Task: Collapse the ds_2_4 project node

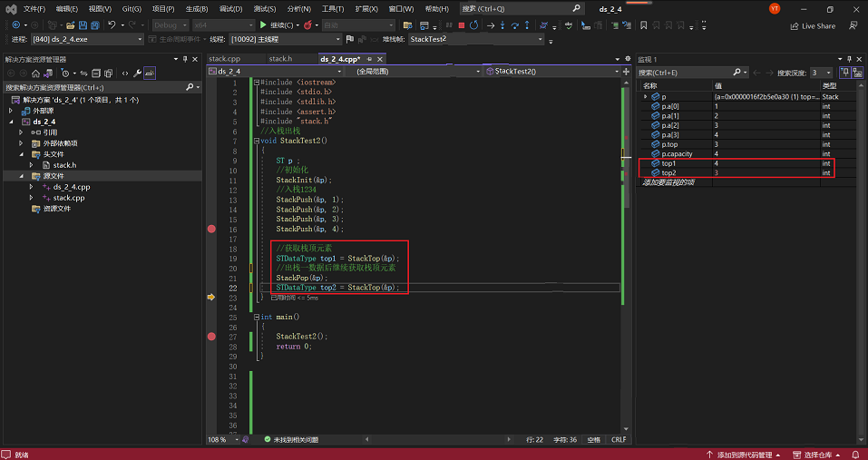Action: (x=11, y=122)
